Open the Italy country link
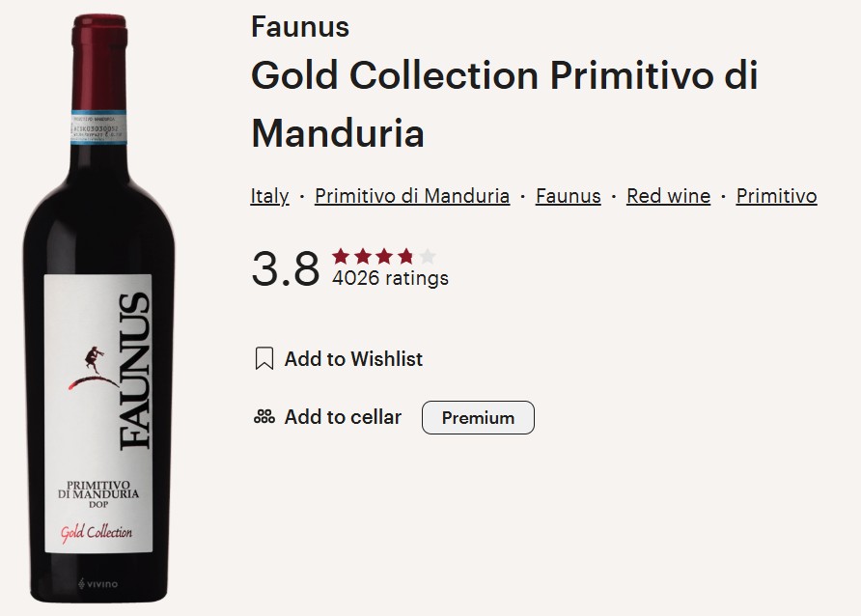This screenshot has width=861, height=616. click(x=269, y=196)
